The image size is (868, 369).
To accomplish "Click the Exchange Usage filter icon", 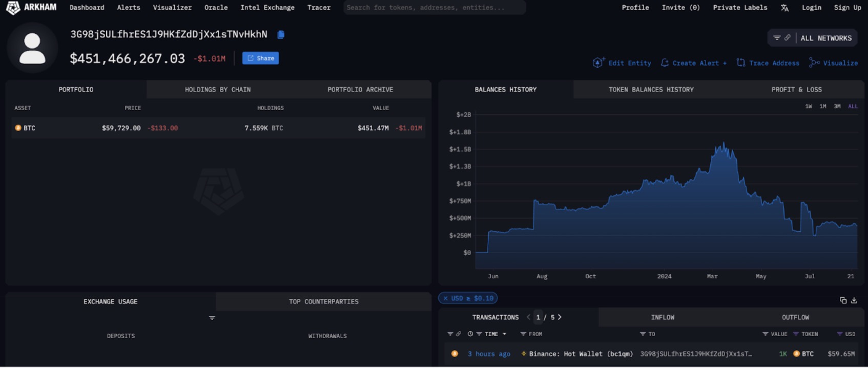I will pyautogui.click(x=212, y=318).
